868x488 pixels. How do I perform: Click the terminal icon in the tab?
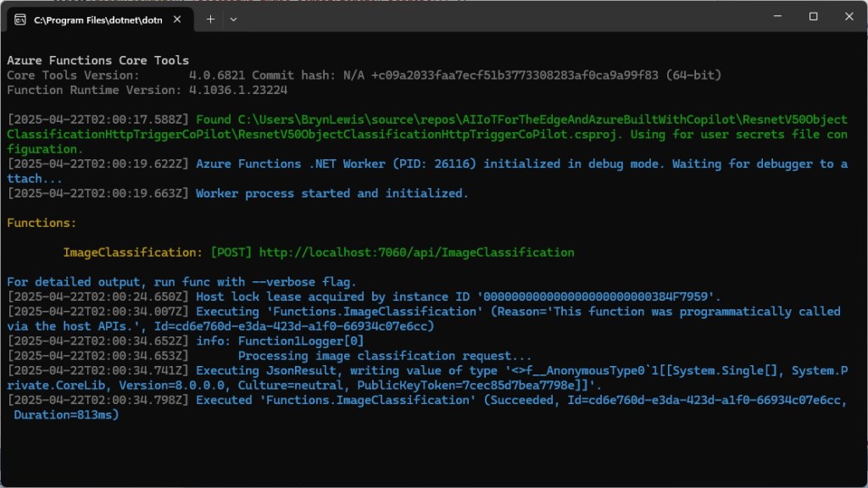click(x=19, y=19)
